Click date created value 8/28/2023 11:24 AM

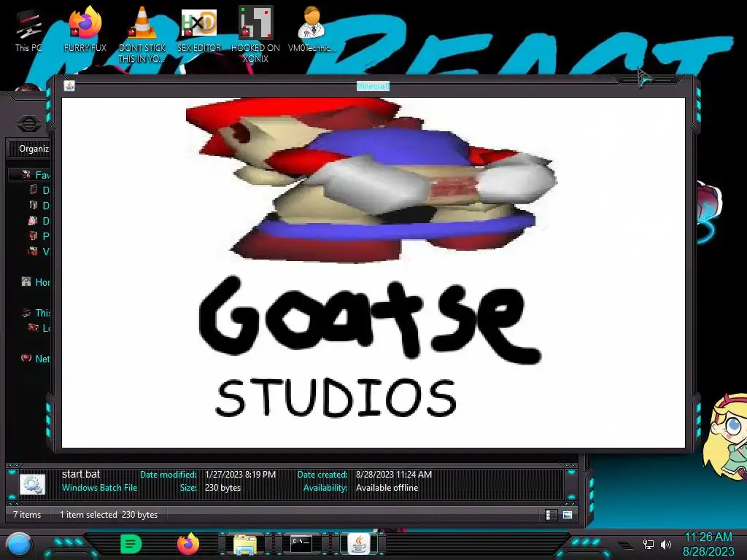[x=394, y=475]
